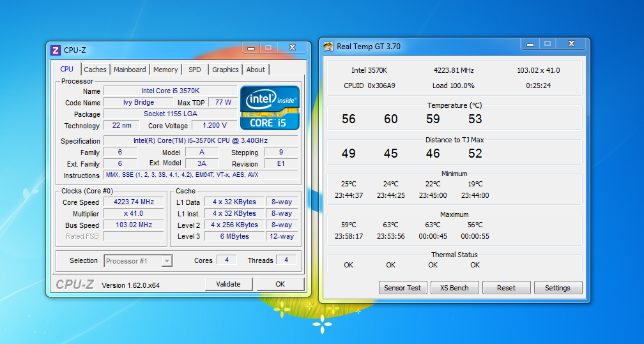644x344 pixels.
Task: Start the XS Bench benchmark
Action: 454,288
